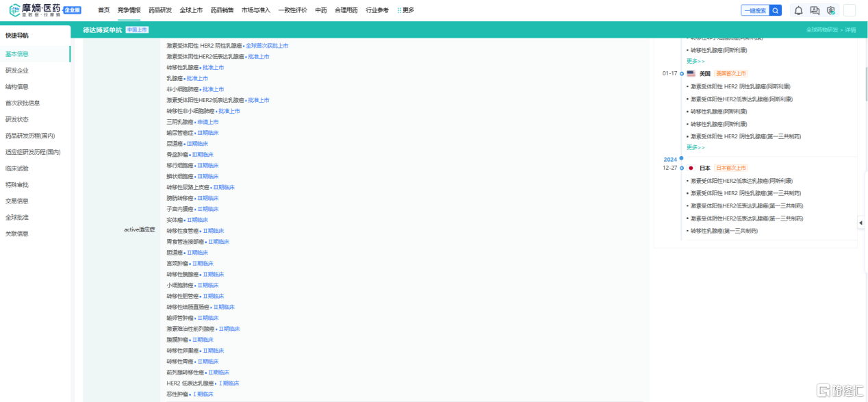Click the United States flag icon
Image resolution: width=868 pixels, height=402 pixels.
click(x=691, y=73)
